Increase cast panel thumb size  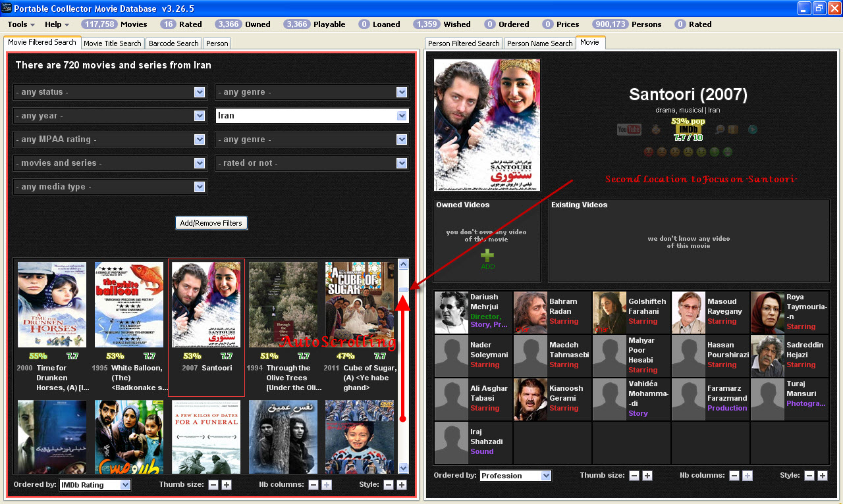(x=647, y=476)
